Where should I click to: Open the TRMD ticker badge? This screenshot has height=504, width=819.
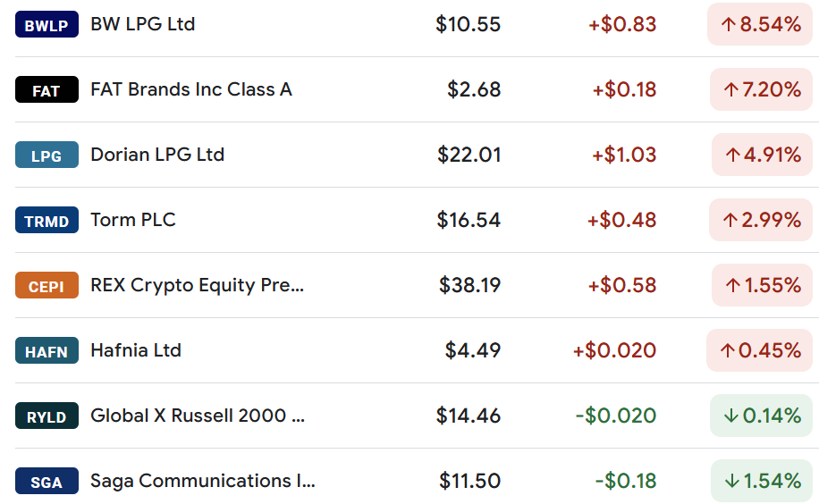[x=46, y=221]
